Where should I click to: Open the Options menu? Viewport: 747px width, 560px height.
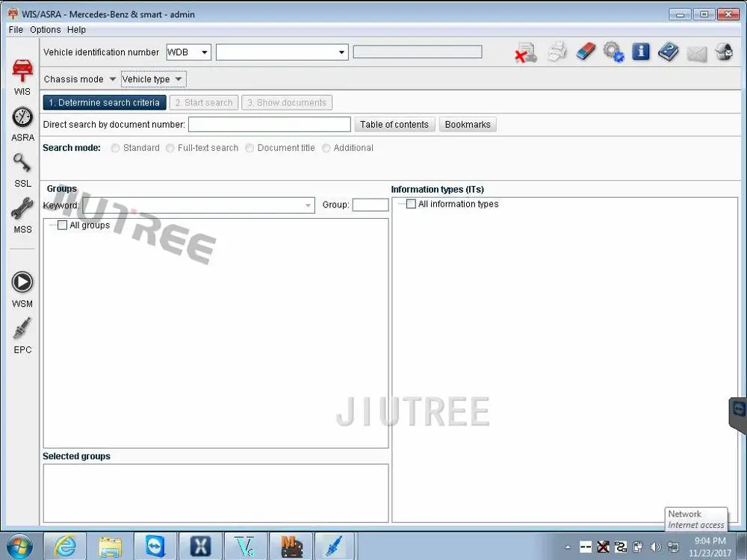tap(46, 30)
